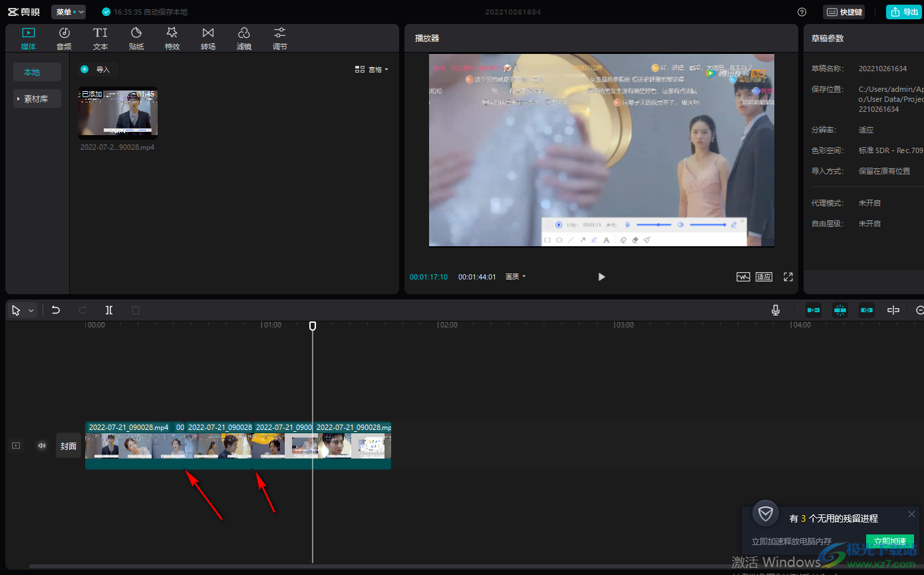Click draft name value 202210261634

click(882, 69)
